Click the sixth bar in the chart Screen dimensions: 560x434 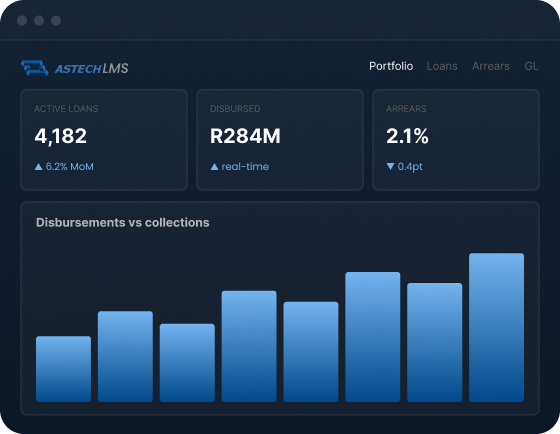[372, 337]
